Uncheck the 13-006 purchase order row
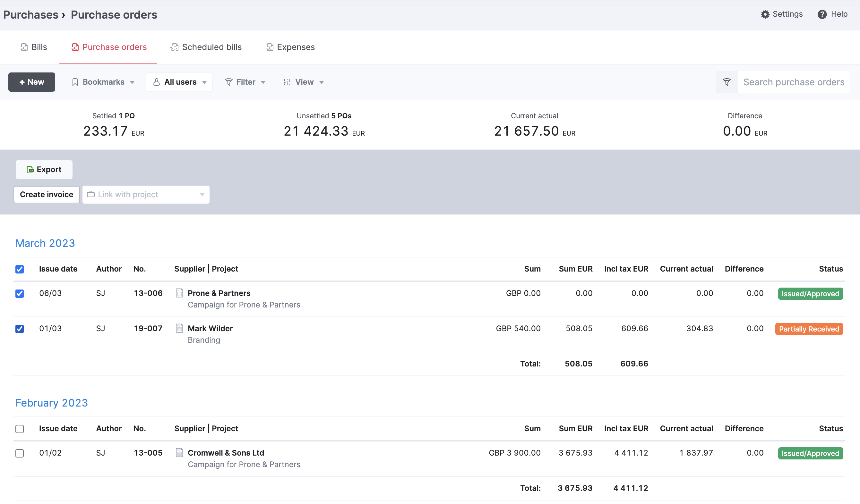The image size is (860, 504). click(20, 294)
